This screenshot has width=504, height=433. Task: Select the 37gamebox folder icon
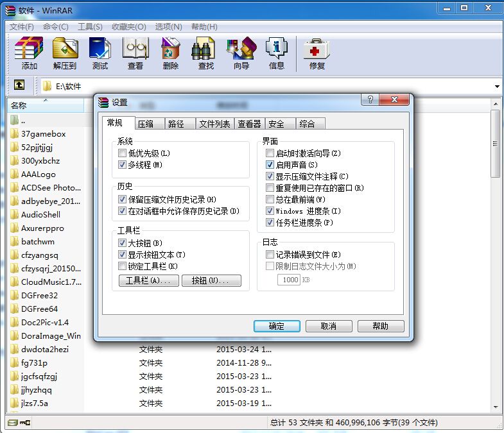[15, 133]
